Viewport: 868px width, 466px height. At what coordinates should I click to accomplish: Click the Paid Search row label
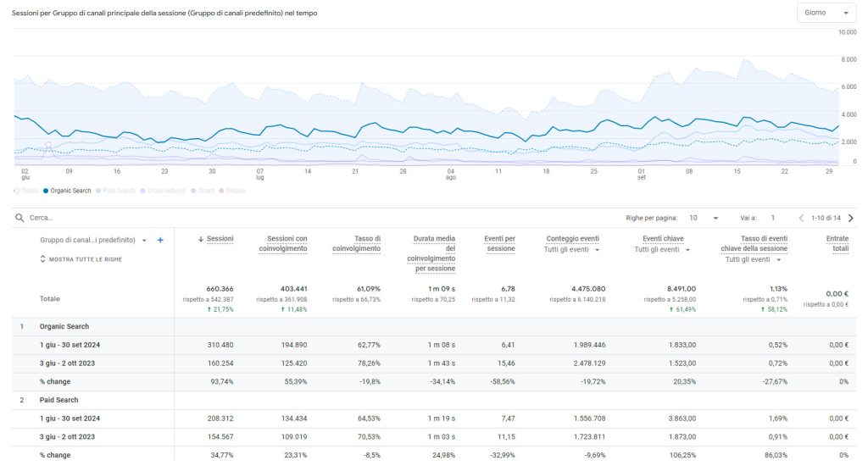click(58, 400)
